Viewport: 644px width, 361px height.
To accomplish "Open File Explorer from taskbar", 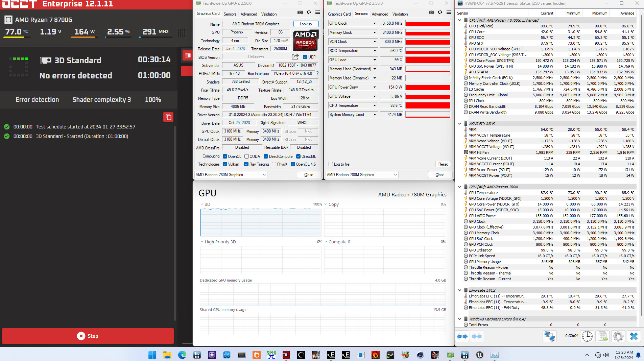I will point(167,355).
